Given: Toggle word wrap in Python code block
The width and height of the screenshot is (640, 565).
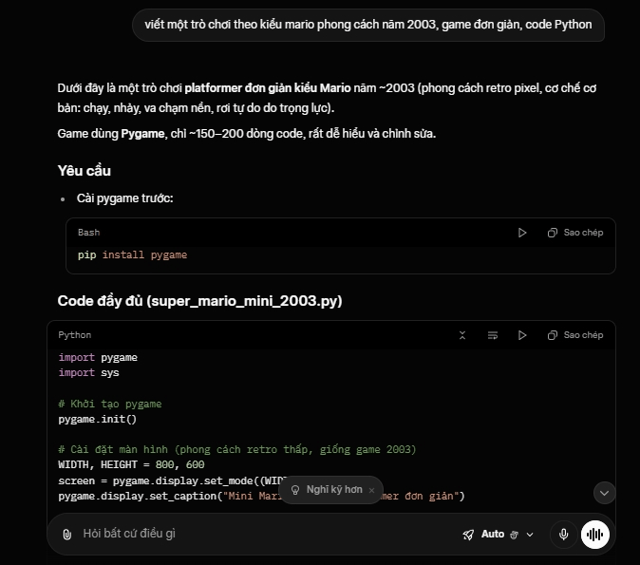Looking at the screenshot, I should click(x=492, y=335).
